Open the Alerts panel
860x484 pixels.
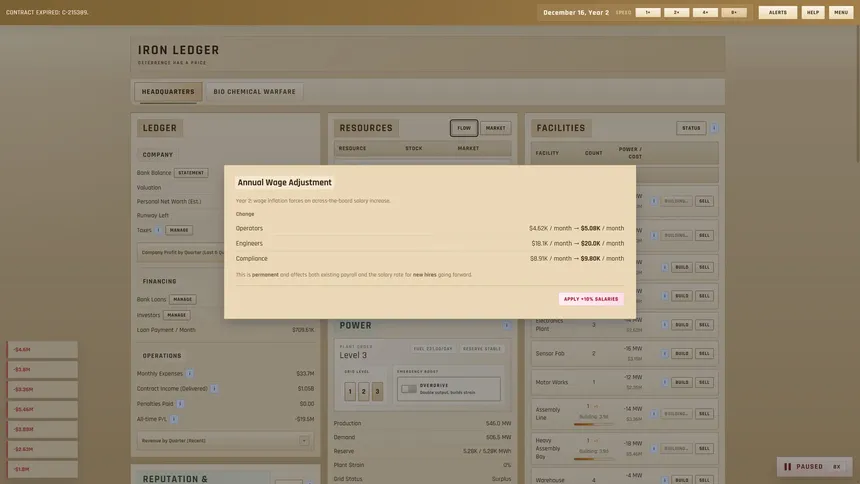[777, 12]
